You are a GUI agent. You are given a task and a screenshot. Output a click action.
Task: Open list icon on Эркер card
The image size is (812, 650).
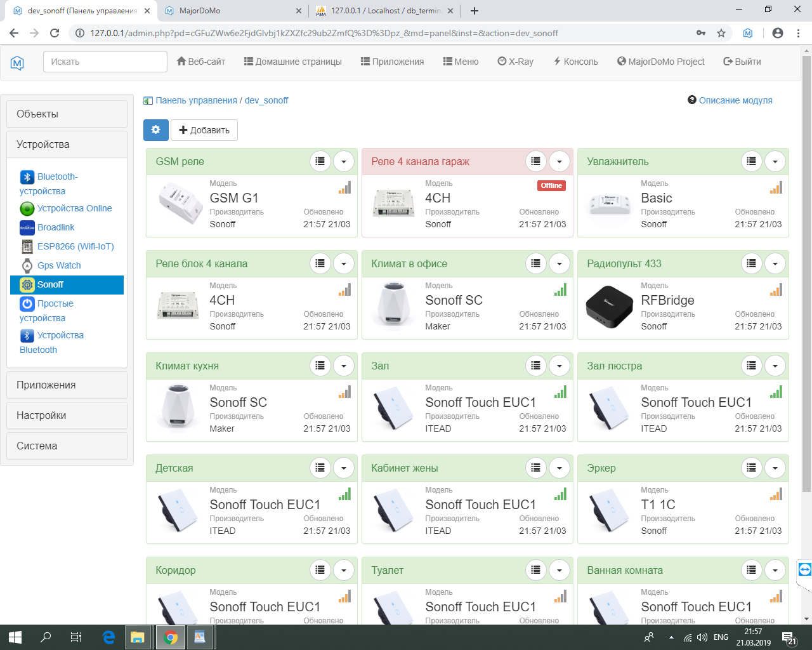click(752, 468)
